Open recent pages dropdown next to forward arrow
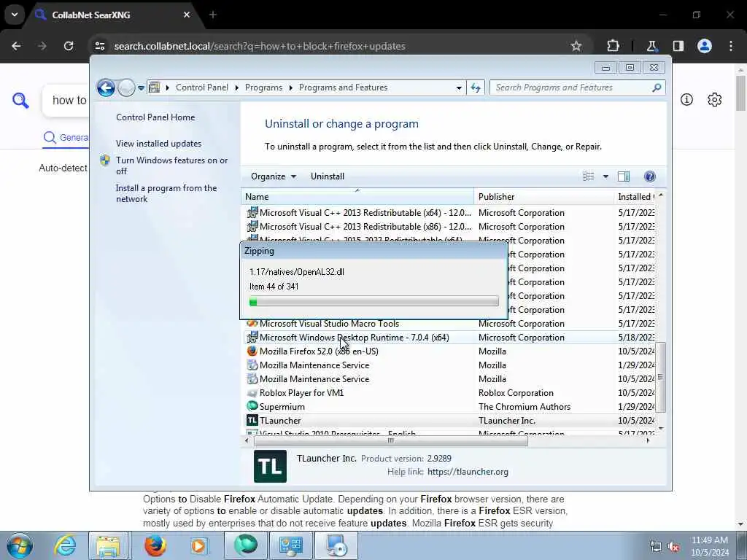This screenshot has width=747, height=560. (x=141, y=88)
